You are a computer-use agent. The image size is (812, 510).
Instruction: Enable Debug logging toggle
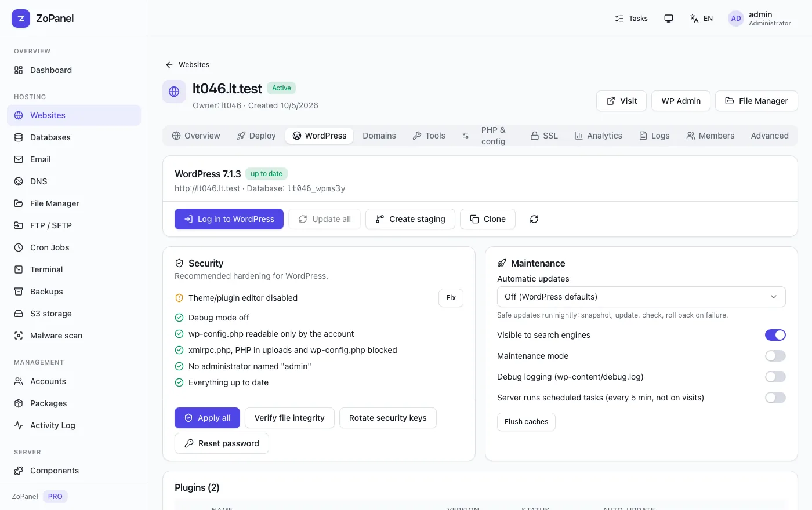(x=775, y=377)
